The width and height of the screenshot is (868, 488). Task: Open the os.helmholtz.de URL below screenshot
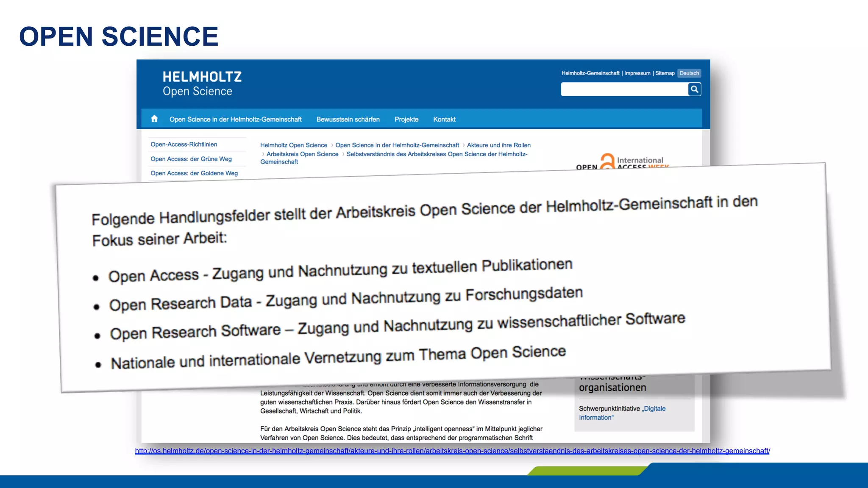click(x=452, y=451)
